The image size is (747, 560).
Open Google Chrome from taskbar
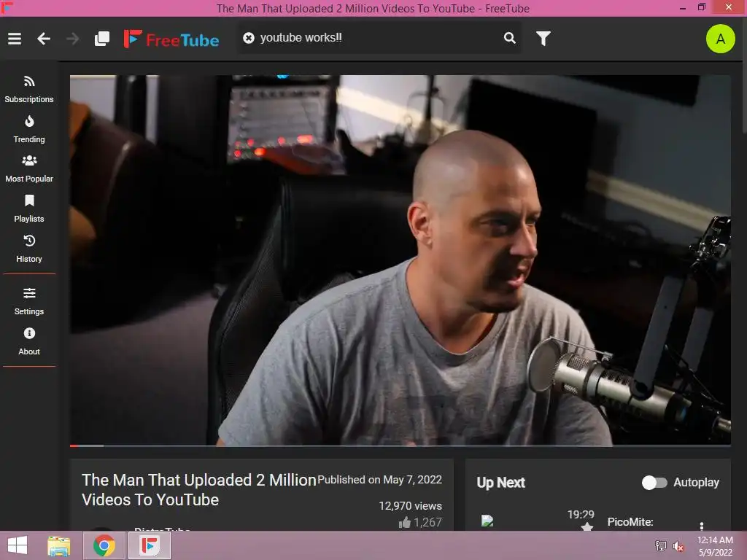104,545
